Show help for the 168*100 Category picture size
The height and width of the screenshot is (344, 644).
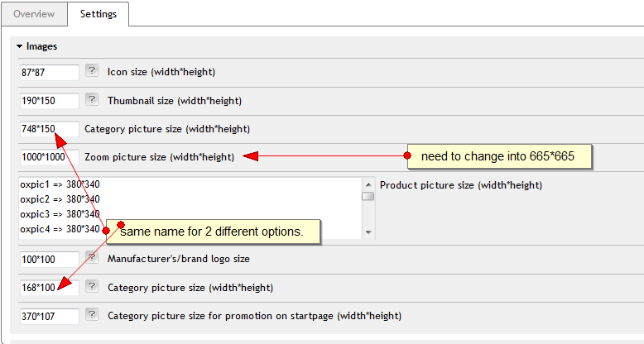click(92, 288)
